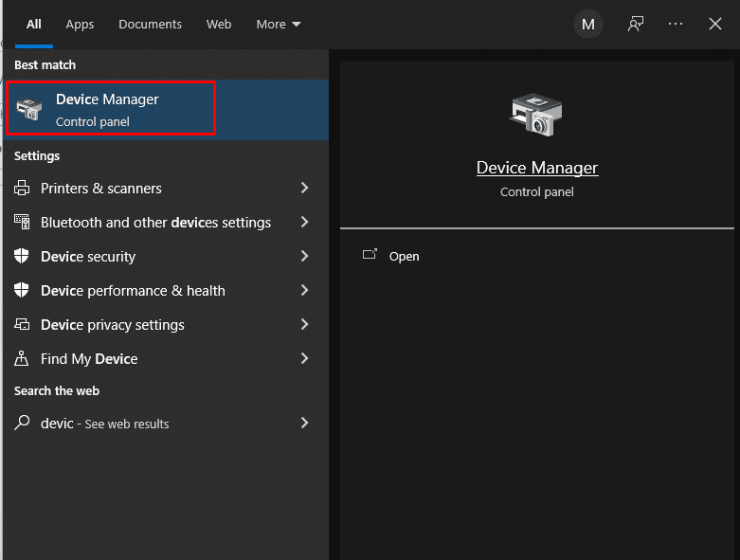Click the magnifier icon beside devic
740x560 pixels.
[x=22, y=423]
